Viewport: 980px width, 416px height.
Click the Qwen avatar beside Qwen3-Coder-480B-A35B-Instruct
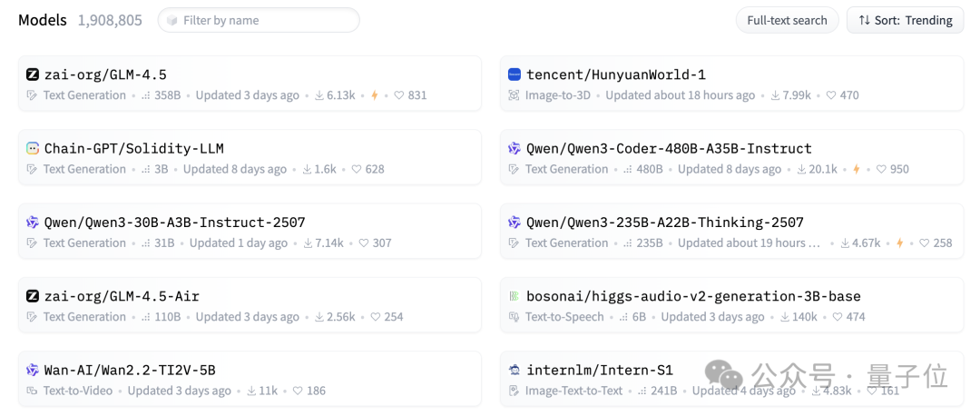point(514,149)
